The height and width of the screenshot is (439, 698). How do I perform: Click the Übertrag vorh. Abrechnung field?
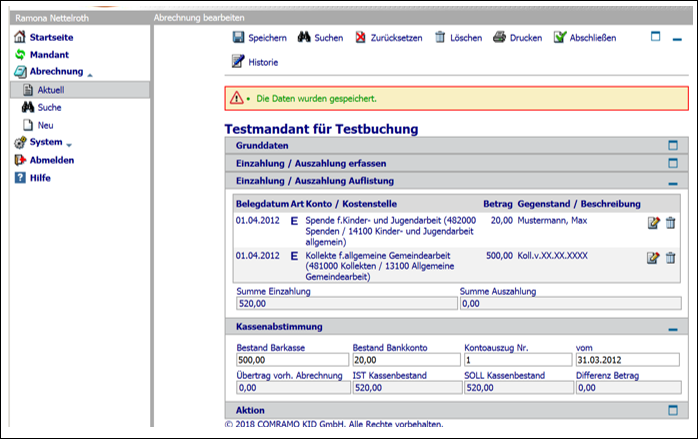click(293, 388)
